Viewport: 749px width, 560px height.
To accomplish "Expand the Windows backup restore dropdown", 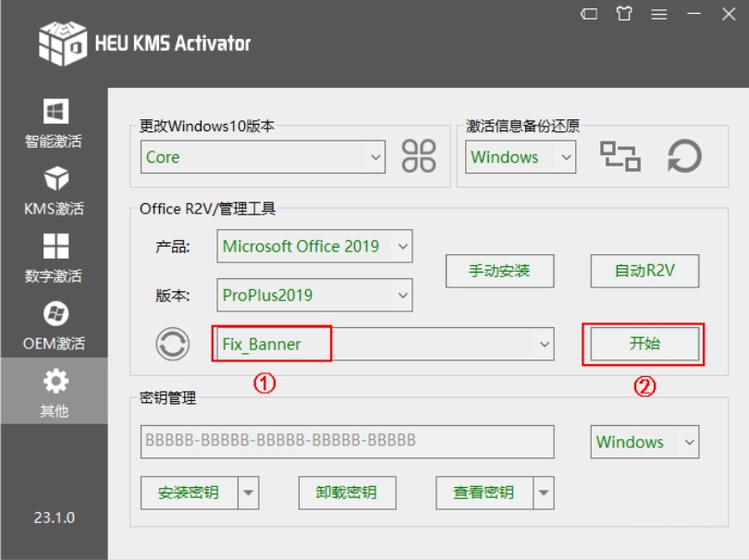I will [521, 156].
